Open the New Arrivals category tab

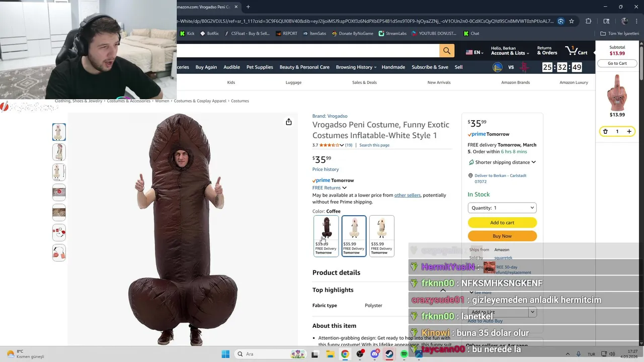439,82
